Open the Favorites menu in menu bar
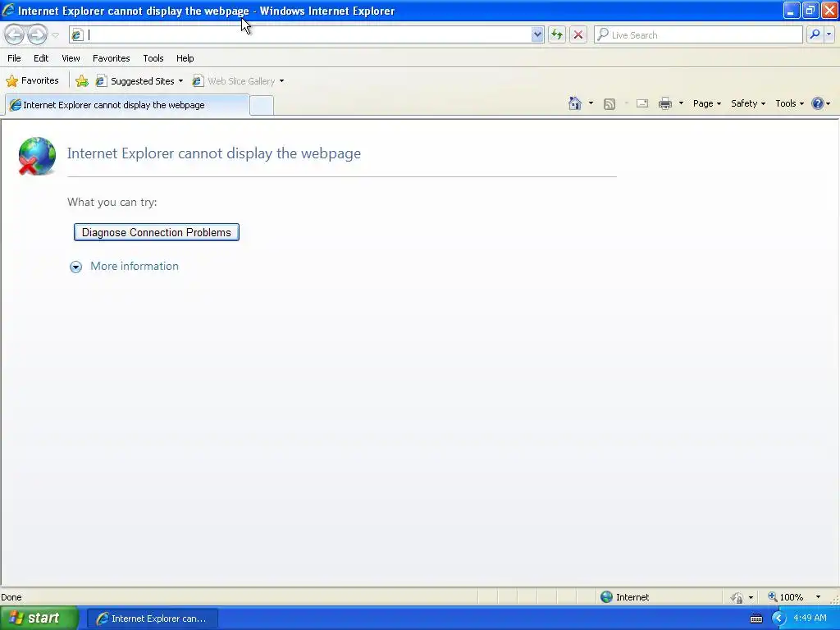This screenshot has height=630, width=840. coord(112,58)
